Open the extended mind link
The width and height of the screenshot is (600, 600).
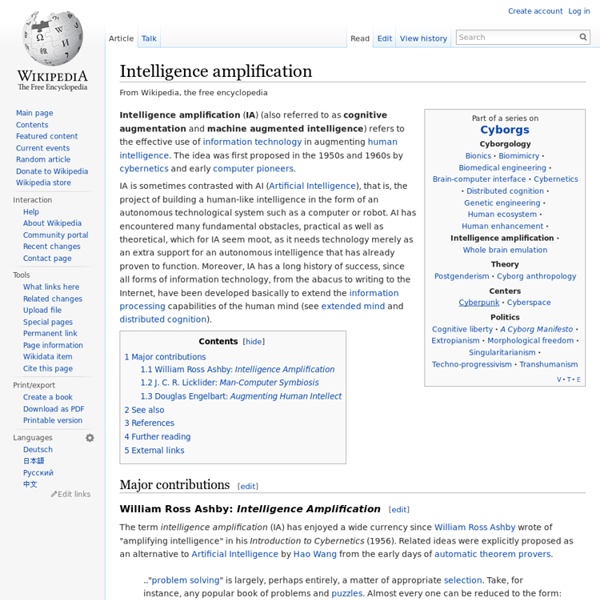click(353, 306)
